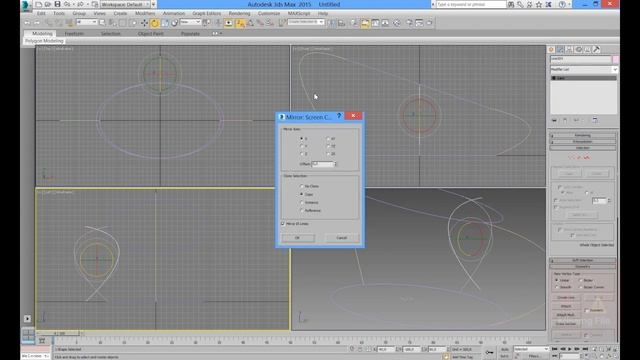Select the Z mirror axis radio button
The image size is (640, 360).
[302, 154]
